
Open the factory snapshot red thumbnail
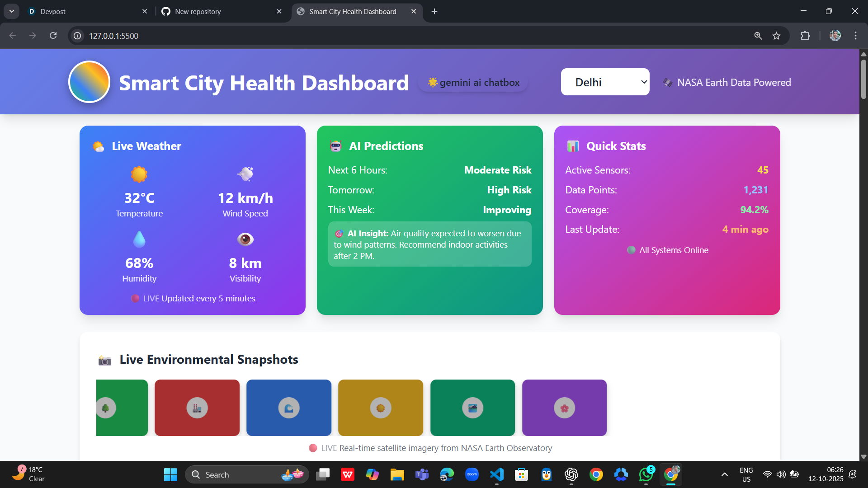pos(197,408)
